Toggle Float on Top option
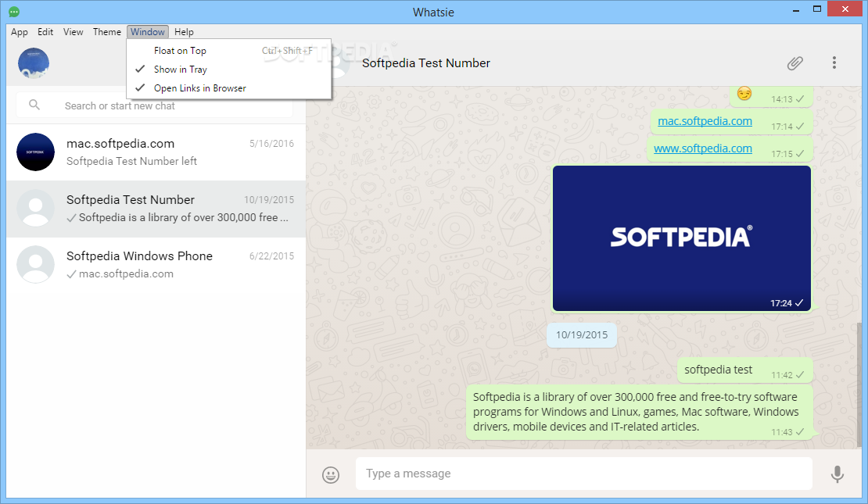Image resolution: width=868 pixels, height=504 pixels. coord(229,50)
